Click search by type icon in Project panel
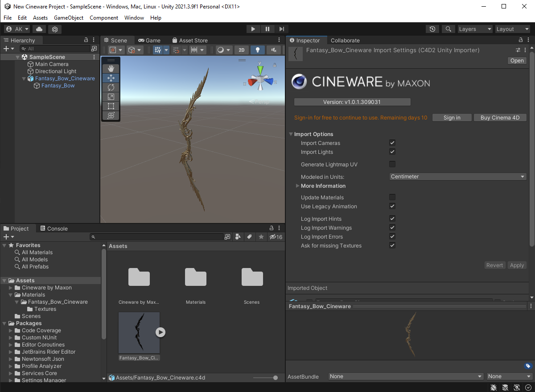The width and height of the screenshot is (535, 392). point(238,237)
